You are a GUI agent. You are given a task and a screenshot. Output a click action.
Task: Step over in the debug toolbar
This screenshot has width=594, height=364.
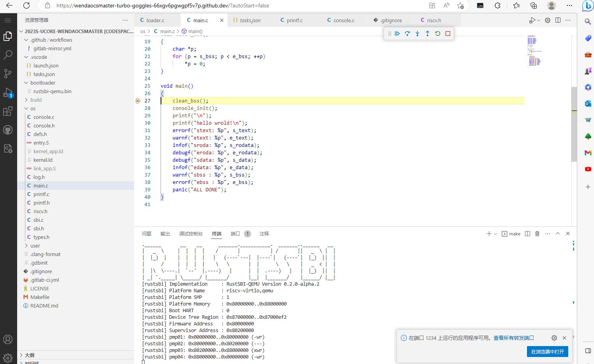[407, 34]
